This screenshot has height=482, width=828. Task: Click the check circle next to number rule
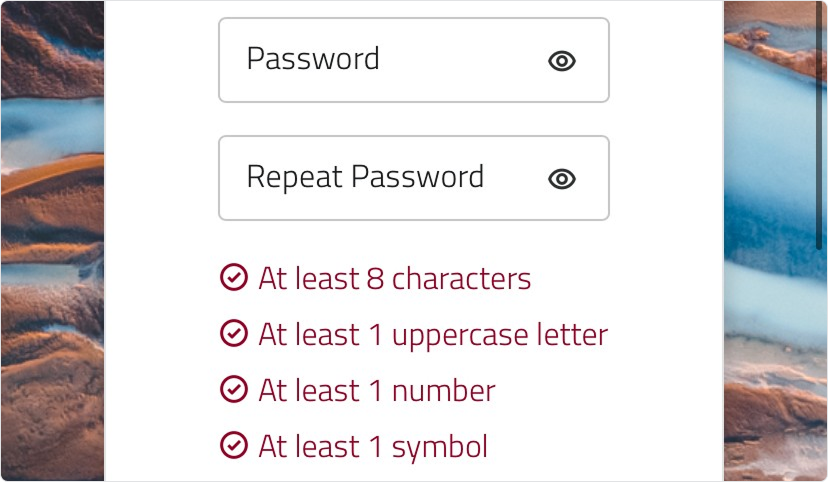pyautogui.click(x=233, y=390)
